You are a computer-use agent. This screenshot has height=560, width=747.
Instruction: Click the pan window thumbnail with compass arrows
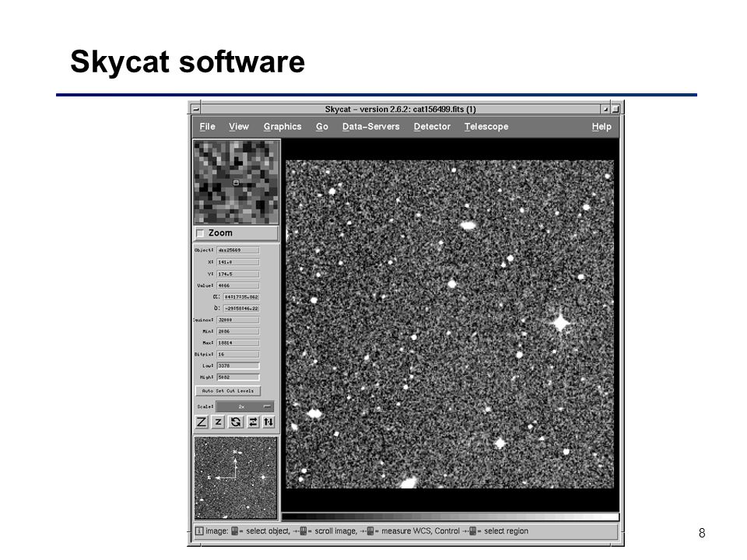(235, 478)
